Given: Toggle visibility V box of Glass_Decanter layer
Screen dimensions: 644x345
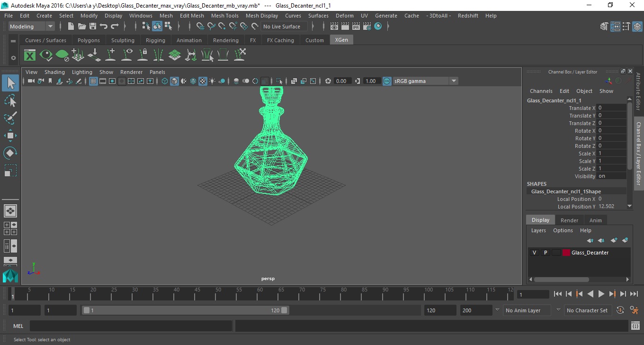Looking at the screenshot, I should 535,253.
